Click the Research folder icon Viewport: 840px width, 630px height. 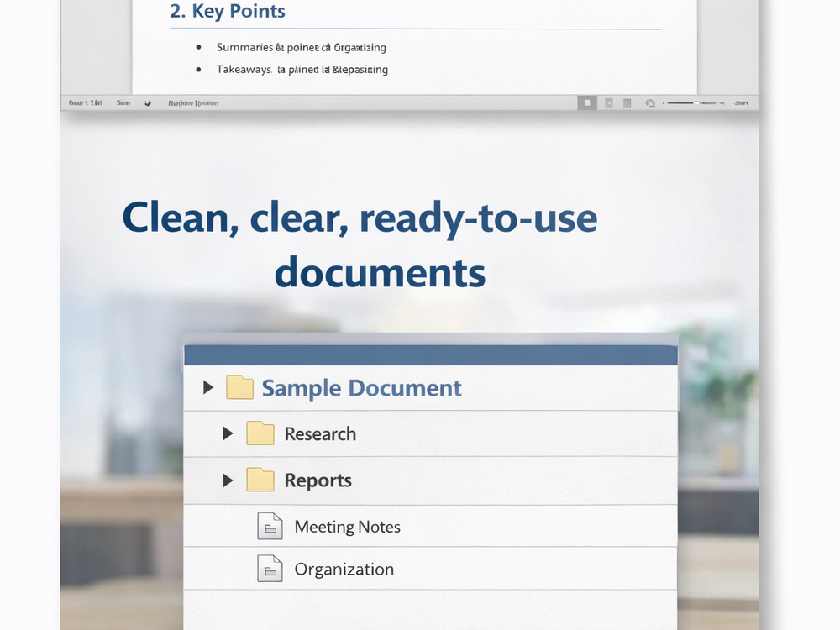[x=260, y=433]
